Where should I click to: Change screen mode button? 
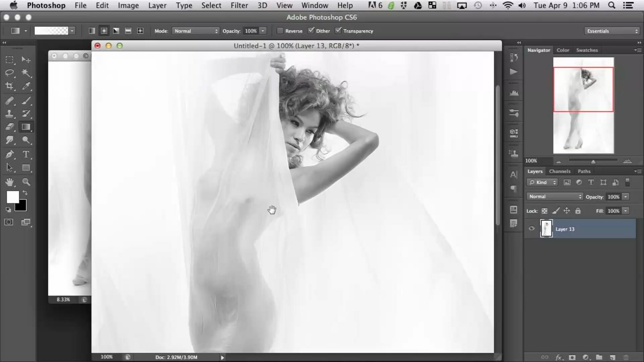click(26, 222)
